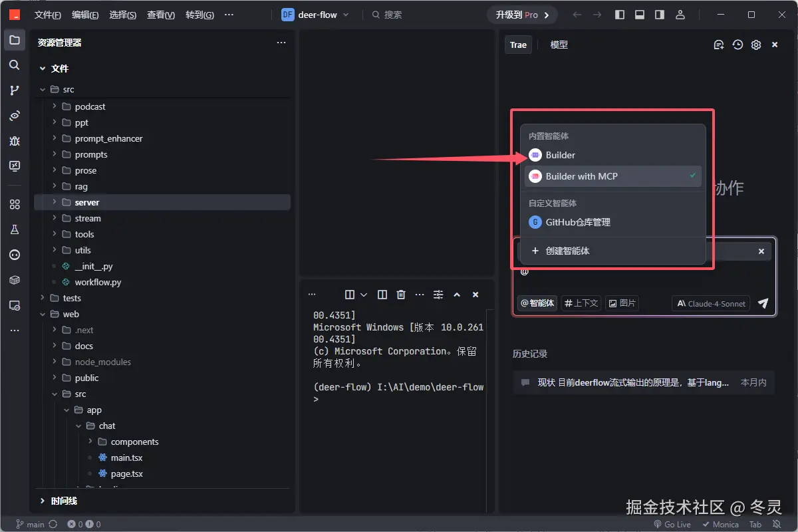Expand the server folder
The width and height of the screenshot is (798, 532).
point(162,202)
